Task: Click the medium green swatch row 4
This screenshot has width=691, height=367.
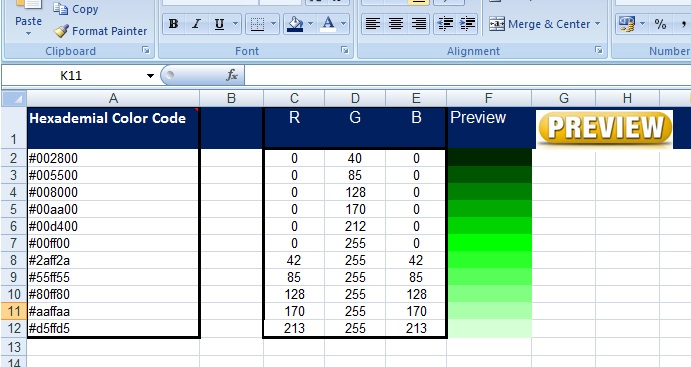Action: click(x=489, y=192)
